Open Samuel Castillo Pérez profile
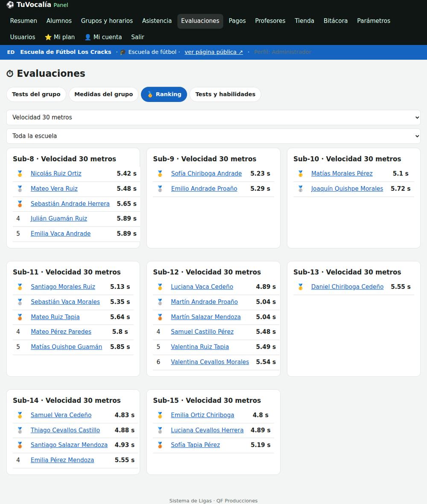Screen dimensions: 427x504 click(x=202, y=332)
